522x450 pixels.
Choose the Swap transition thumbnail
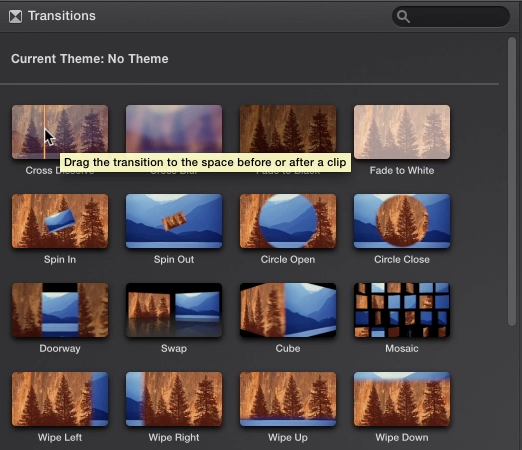pyautogui.click(x=174, y=310)
